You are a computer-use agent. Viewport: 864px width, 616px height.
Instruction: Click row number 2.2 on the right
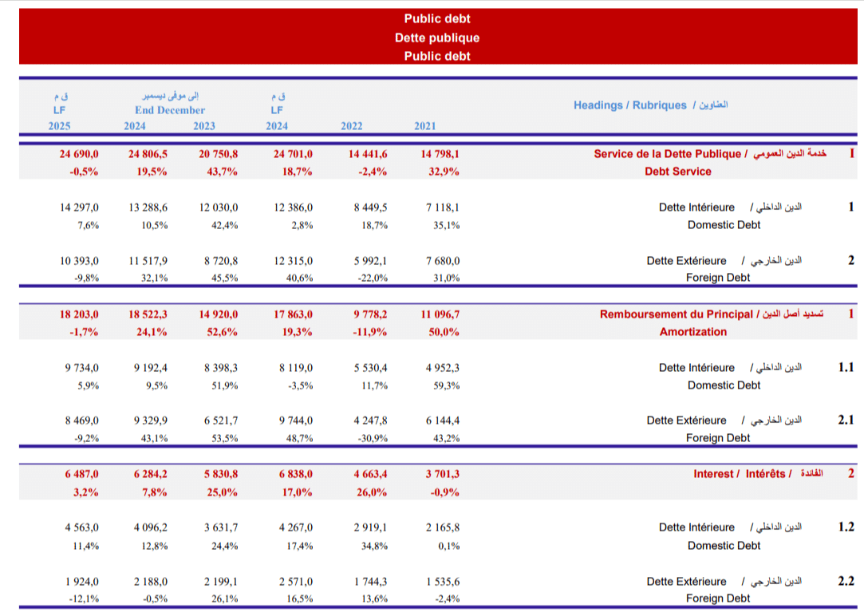[846, 581]
